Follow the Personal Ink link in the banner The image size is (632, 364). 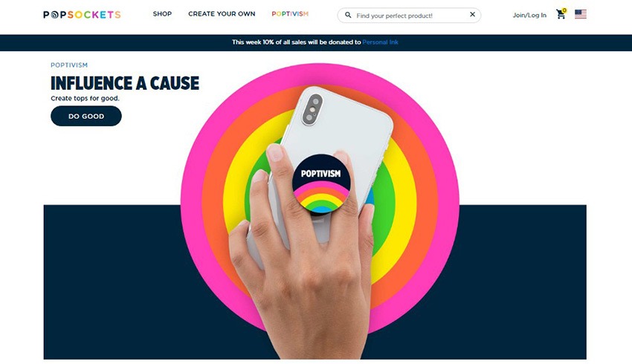click(x=380, y=42)
